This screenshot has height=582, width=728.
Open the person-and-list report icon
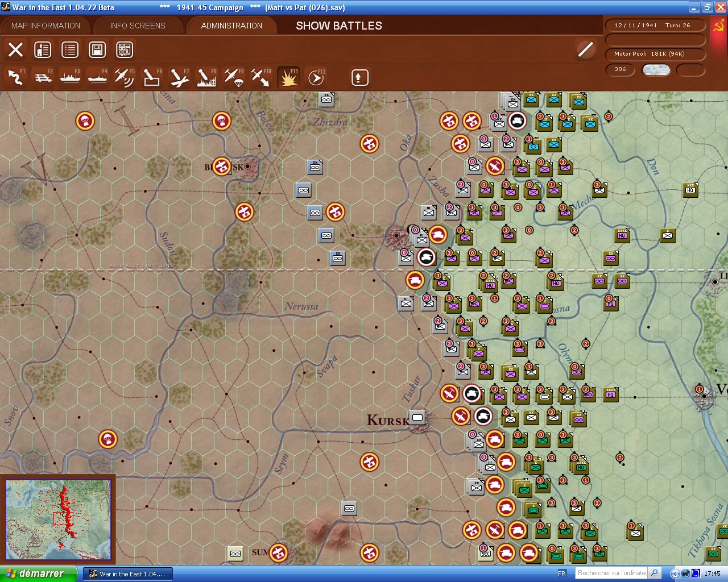(x=43, y=50)
